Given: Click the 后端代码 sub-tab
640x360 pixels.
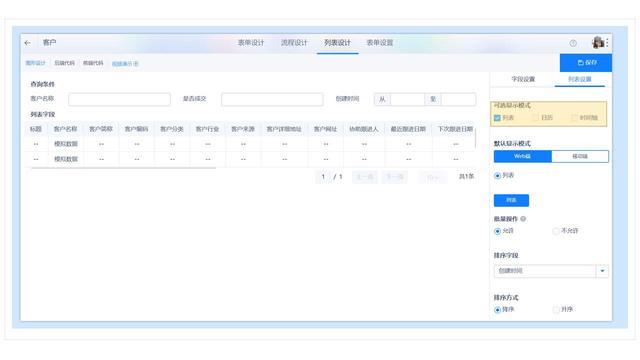Looking at the screenshot, I should click(64, 63).
